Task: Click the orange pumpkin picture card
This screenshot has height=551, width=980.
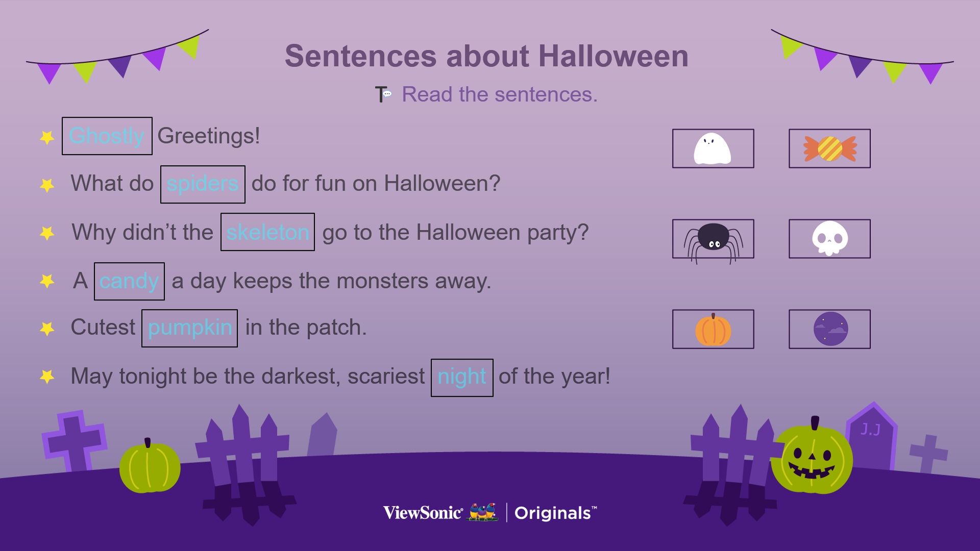Action: (x=713, y=329)
